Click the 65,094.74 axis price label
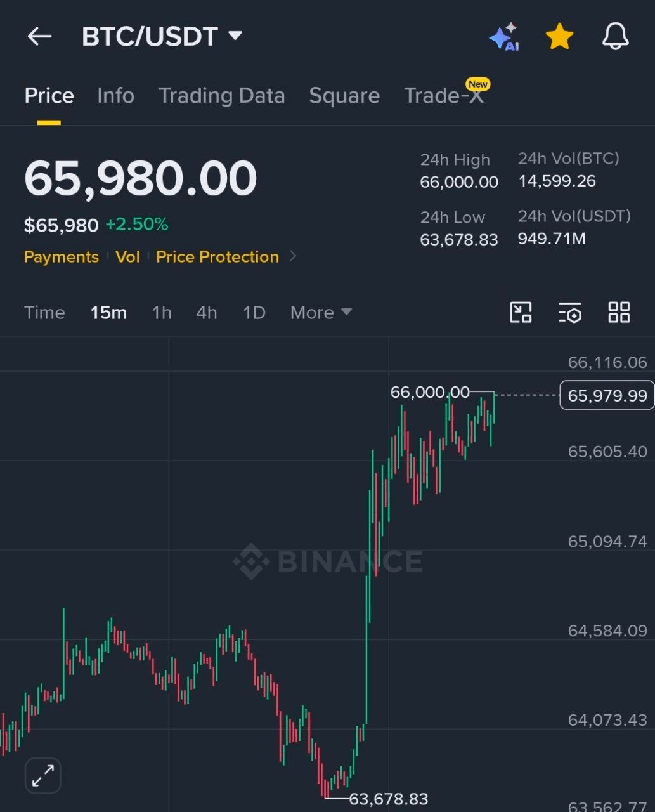655x812 pixels. [607, 541]
